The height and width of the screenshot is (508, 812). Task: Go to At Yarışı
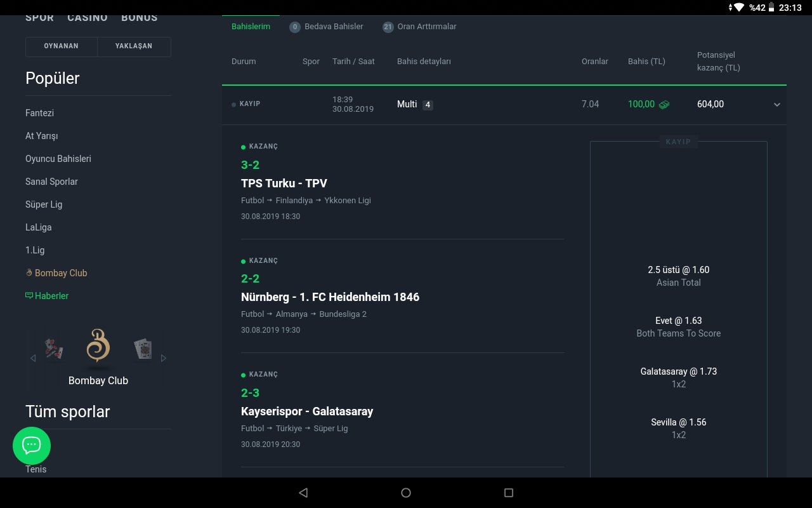pyautogui.click(x=41, y=136)
